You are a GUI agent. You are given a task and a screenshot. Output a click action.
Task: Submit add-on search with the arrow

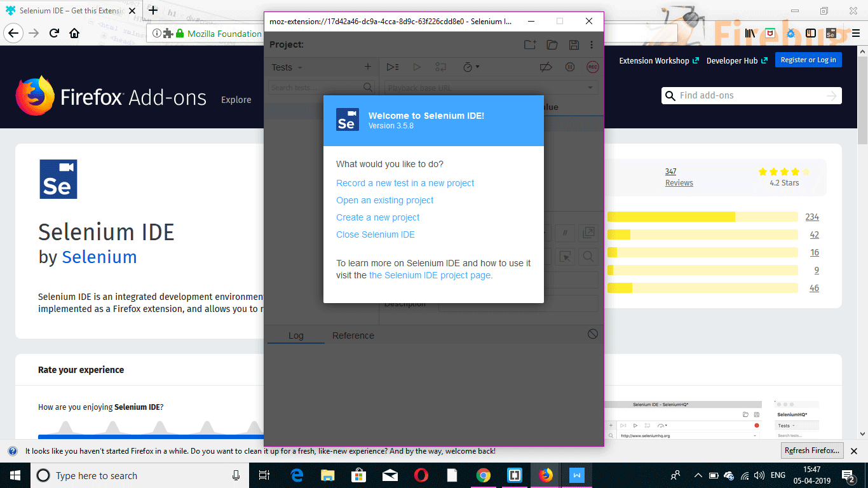coord(832,96)
